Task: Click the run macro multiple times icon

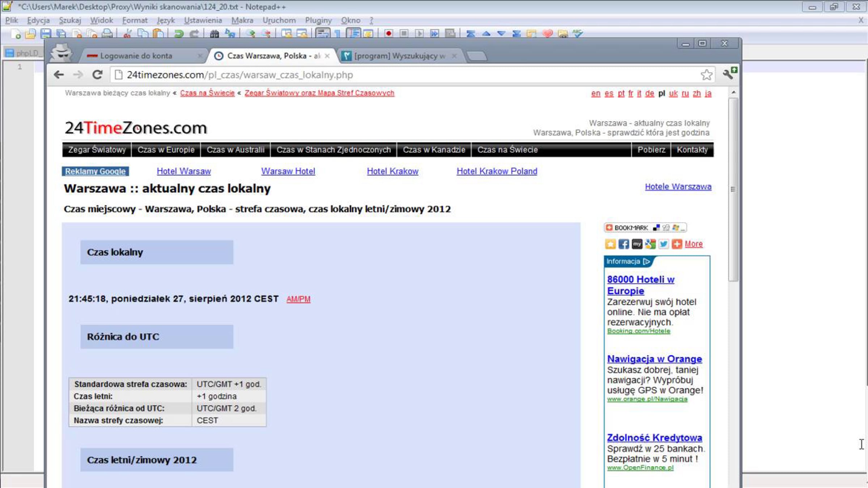Action: click(x=435, y=34)
